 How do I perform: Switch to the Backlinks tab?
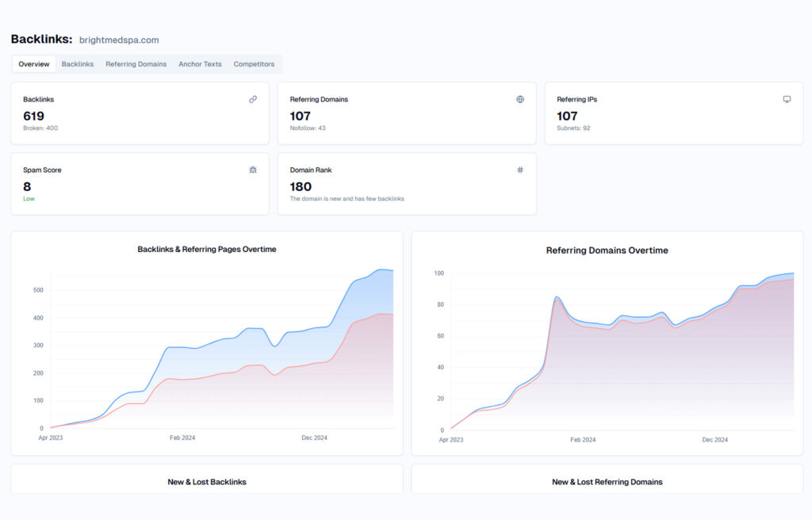[77, 64]
